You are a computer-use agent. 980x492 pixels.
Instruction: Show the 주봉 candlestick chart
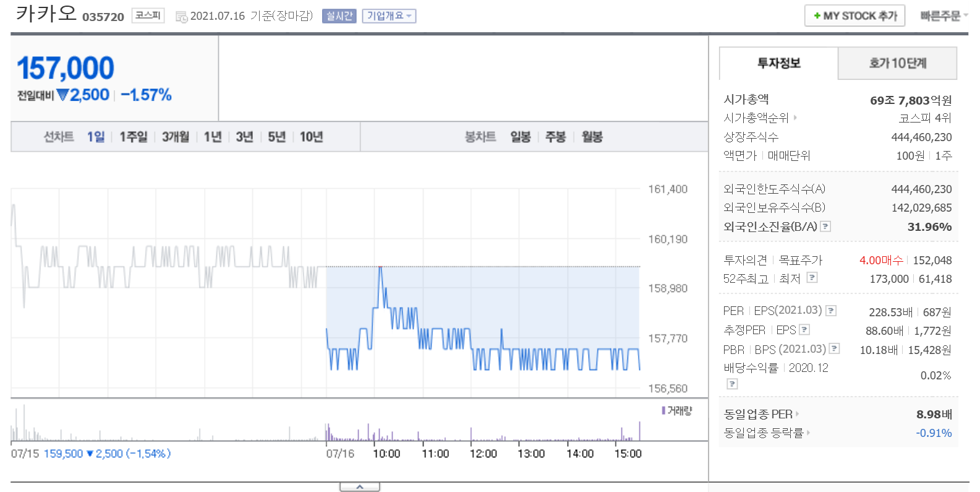(x=556, y=137)
